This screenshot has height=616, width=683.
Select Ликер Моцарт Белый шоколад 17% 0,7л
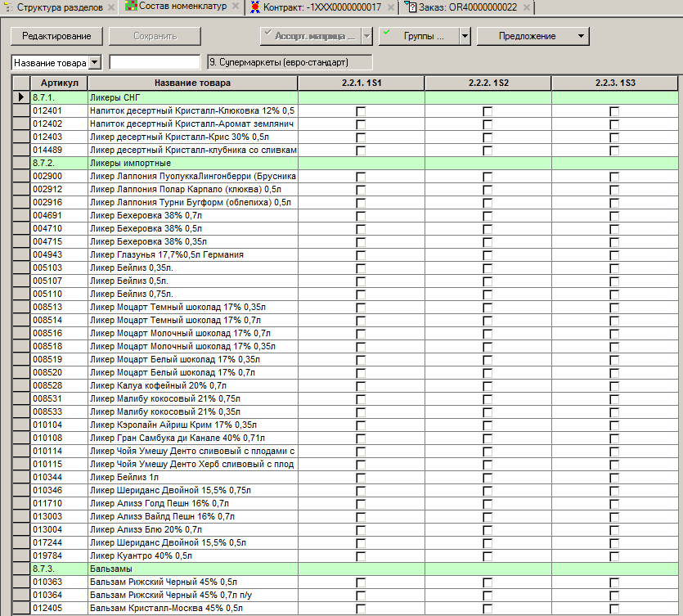coord(192,372)
